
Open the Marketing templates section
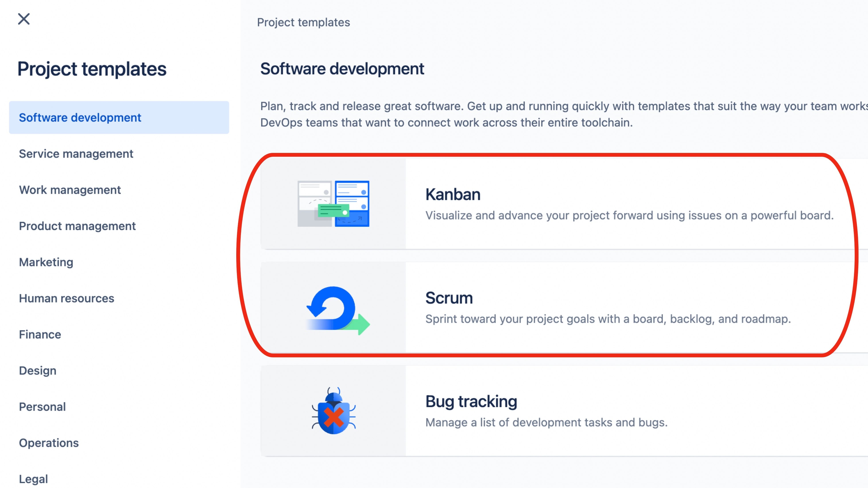pos(46,262)
